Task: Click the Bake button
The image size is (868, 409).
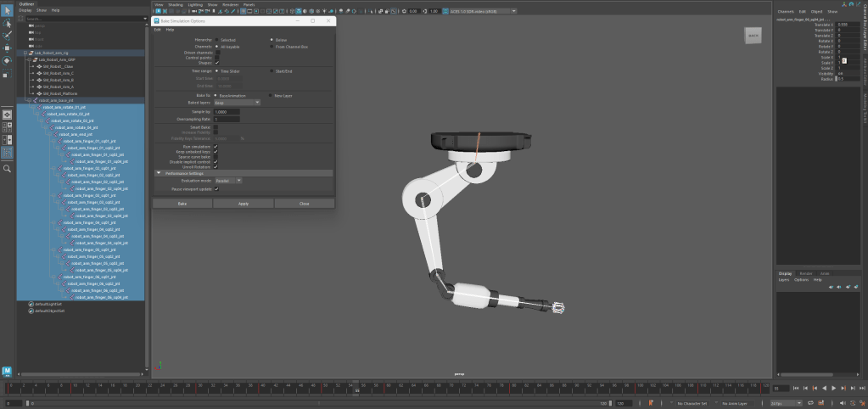Action: (x=182, y=204)
